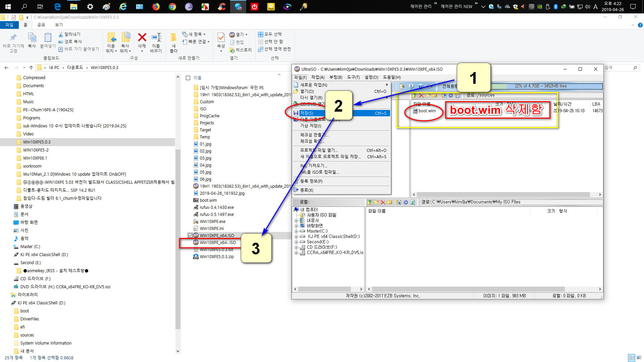The width and height of the screenshot is (644, 362).
Task: Open the 빠른 연결 dropdown in the ribbon
Action: tap(196, 42)
